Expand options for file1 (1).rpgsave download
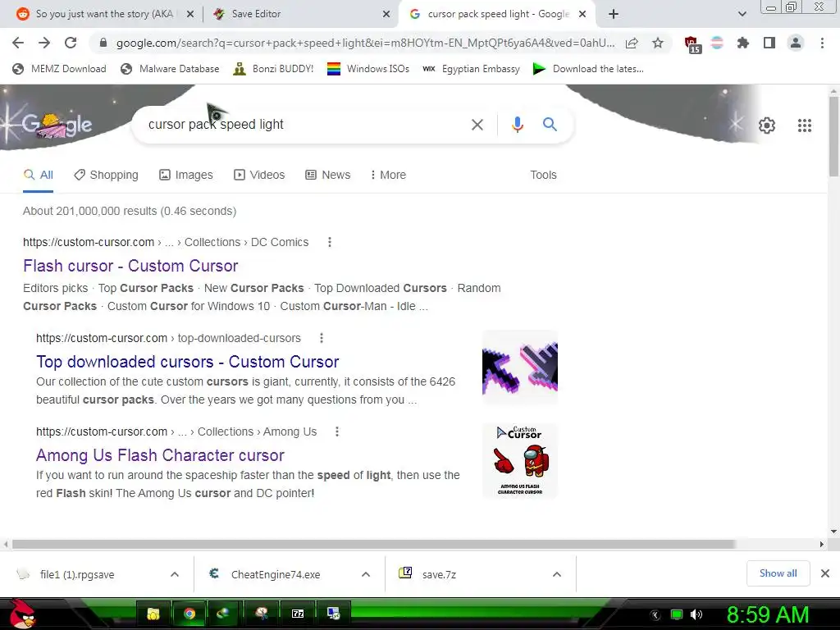This screenshot has width=840, height=630. [x=175, y=574]
